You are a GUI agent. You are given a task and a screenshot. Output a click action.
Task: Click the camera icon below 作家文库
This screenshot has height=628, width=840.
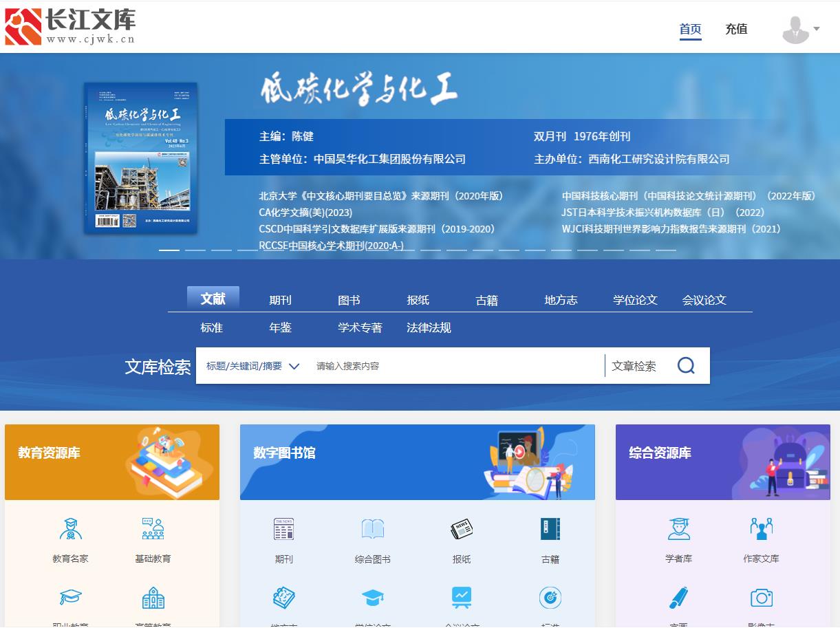click(761, 597)
